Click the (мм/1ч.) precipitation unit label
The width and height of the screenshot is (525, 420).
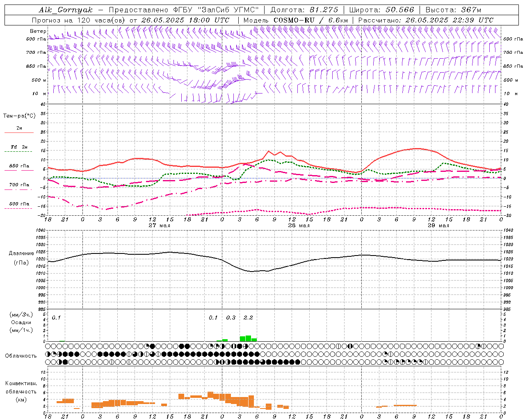21,330
